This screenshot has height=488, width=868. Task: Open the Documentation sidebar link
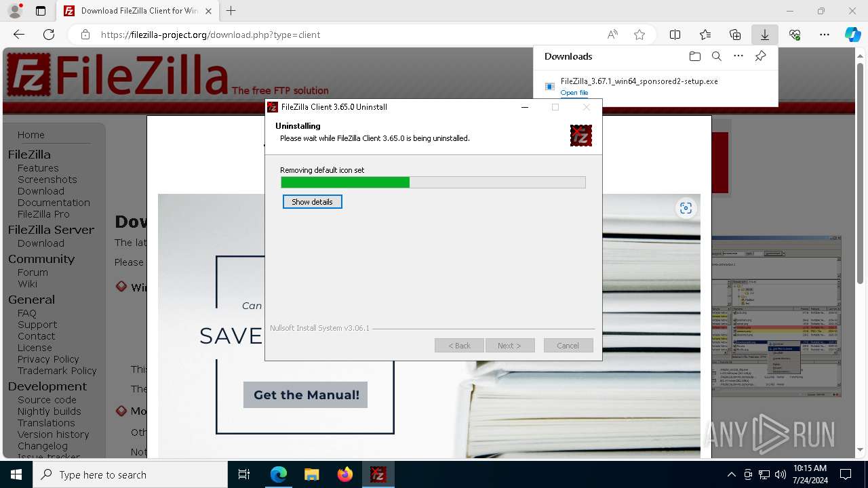tap(54, 203)
